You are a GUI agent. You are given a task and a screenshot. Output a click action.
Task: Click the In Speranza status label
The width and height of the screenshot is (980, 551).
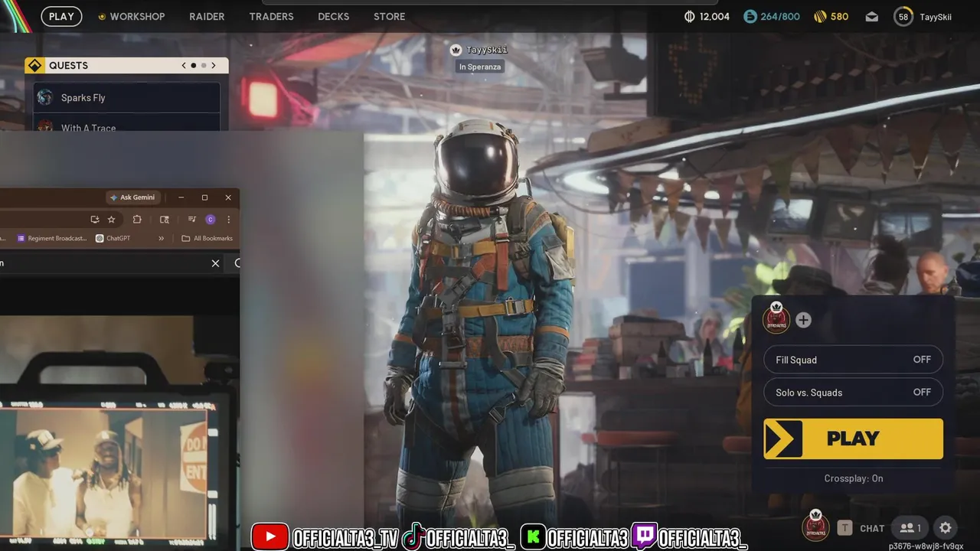coord(480,67)
